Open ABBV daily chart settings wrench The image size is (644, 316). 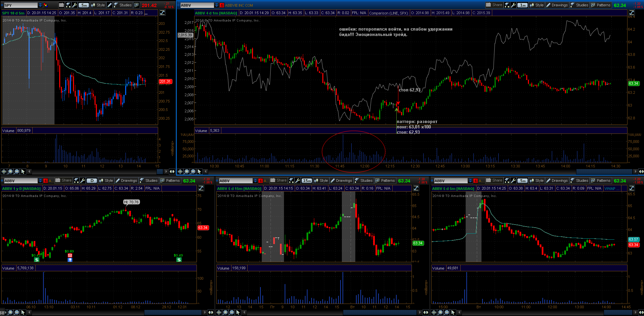pyautogui.click(x=83, y=181)
